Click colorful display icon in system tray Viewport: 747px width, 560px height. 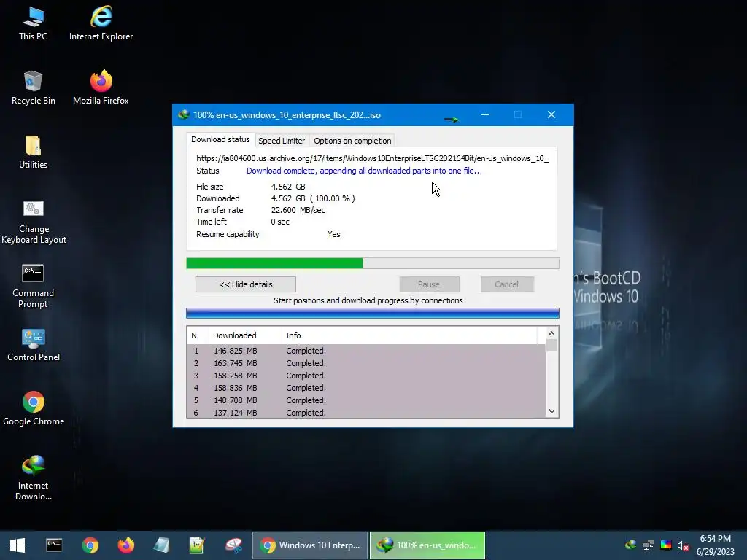[666, 545]
